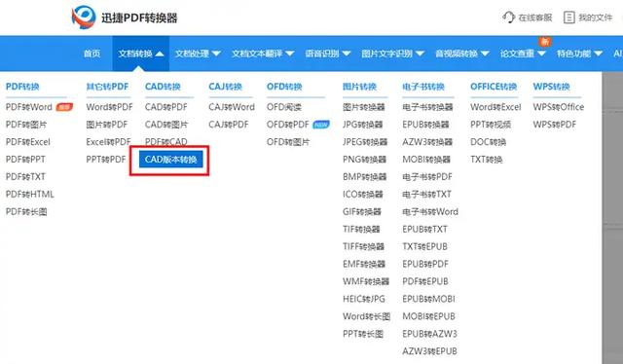Select CAD转图片 option

coord(166,125)
